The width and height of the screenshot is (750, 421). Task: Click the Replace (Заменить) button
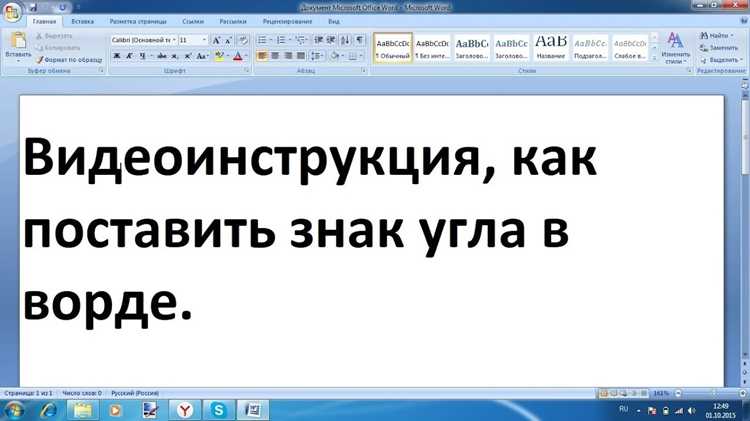click(719, 48)
